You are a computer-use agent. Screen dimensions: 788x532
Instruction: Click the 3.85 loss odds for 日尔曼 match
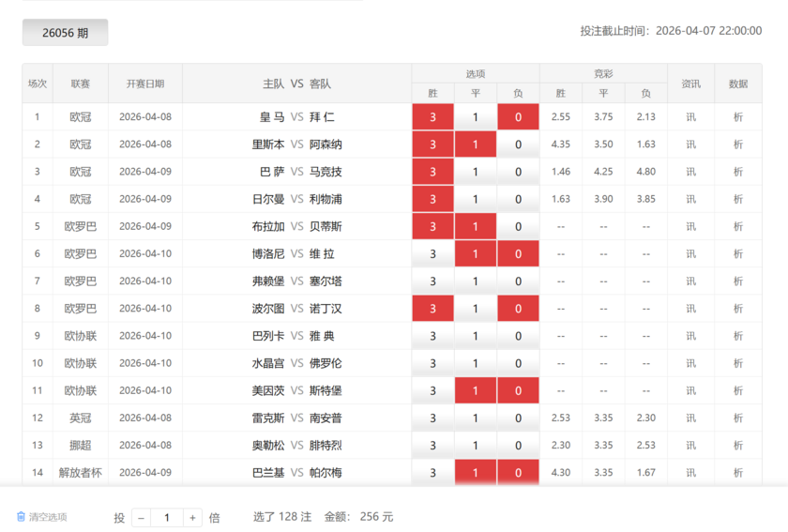pyautogui.click(x=645, y=199)
